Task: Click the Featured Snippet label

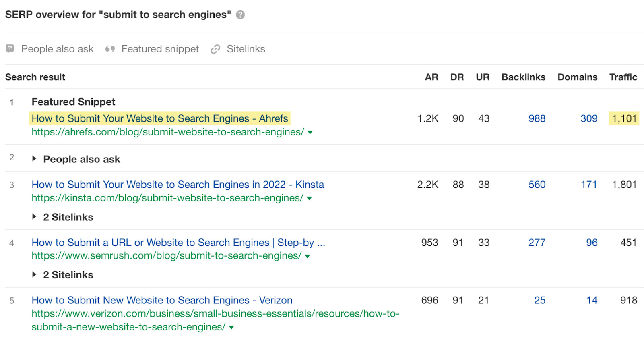Action: 73,102
